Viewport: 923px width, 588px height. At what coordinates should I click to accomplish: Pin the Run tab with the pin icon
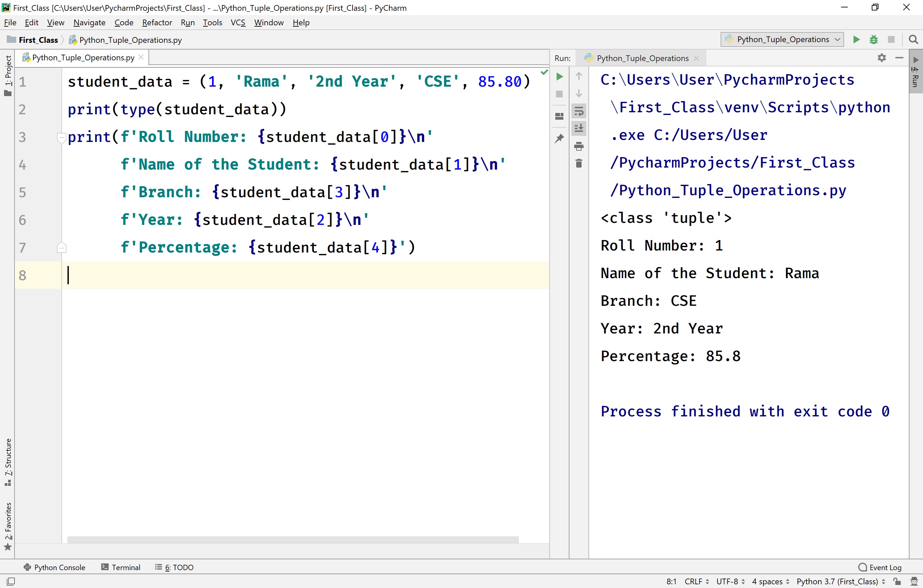pyautogui.click(x=559, y=138)
